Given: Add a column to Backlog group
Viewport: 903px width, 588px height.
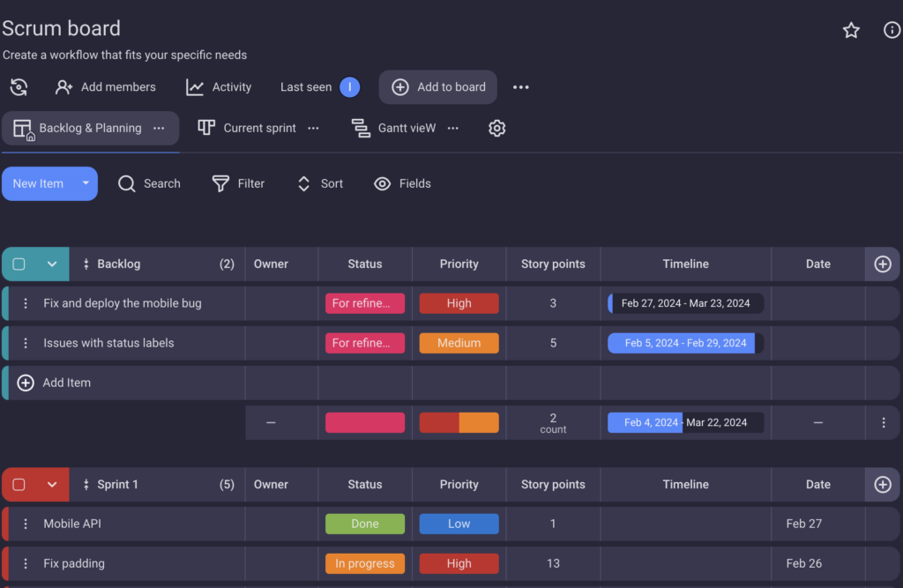Looking at the screenshot, I should click(x=882, y=264).
